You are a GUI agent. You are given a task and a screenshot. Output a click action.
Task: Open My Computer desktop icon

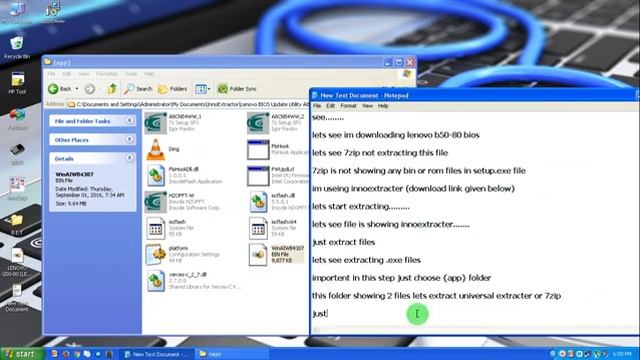click(16, 12)
